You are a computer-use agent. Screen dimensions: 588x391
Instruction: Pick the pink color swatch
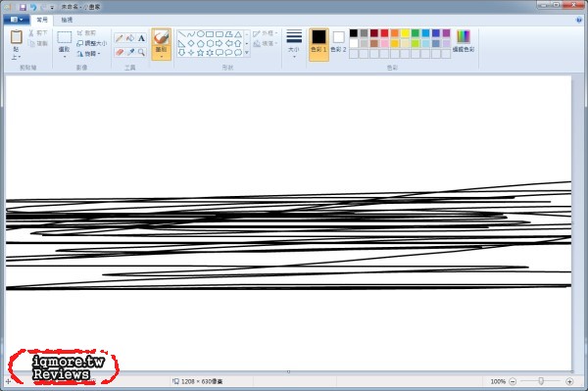[x=384, y=43]
